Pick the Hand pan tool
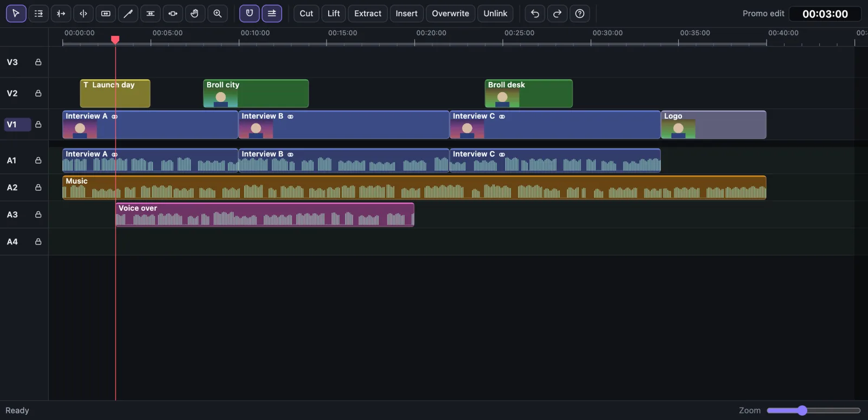This screenshot has width=868, height=420. coord(195,14)
